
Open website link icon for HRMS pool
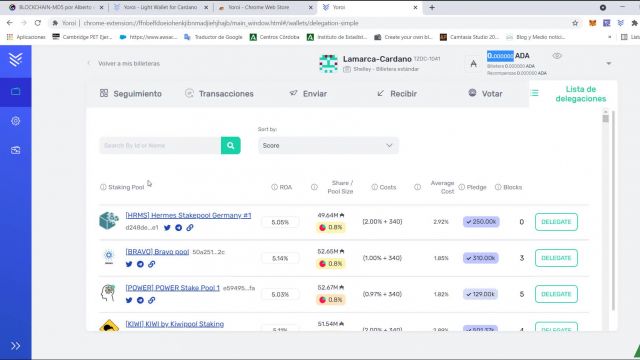190,228
